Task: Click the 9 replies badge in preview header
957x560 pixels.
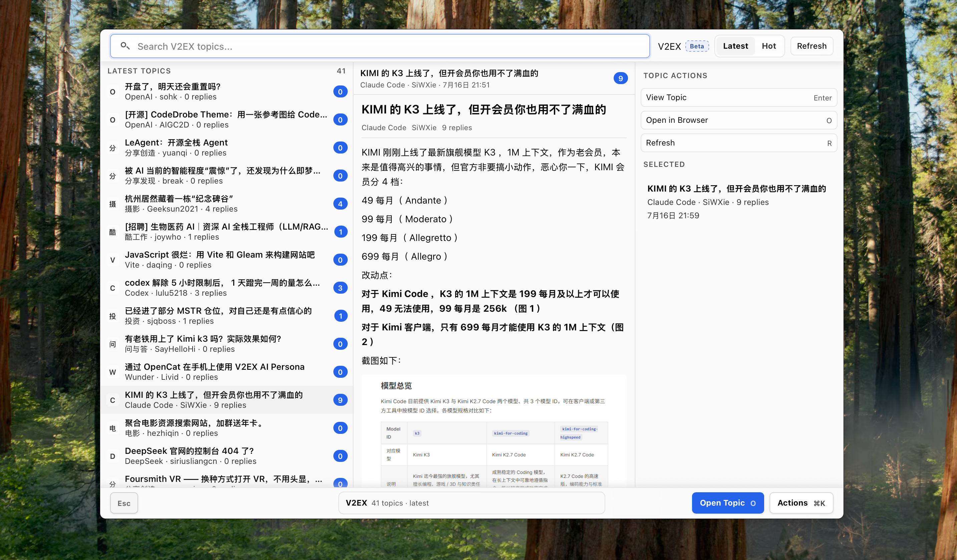Action: pos(621,78)
